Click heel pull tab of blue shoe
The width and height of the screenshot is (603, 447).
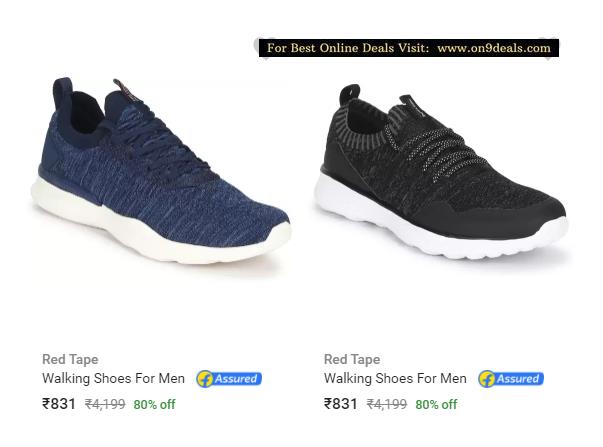pyautogui.click(x=62, y=90)
